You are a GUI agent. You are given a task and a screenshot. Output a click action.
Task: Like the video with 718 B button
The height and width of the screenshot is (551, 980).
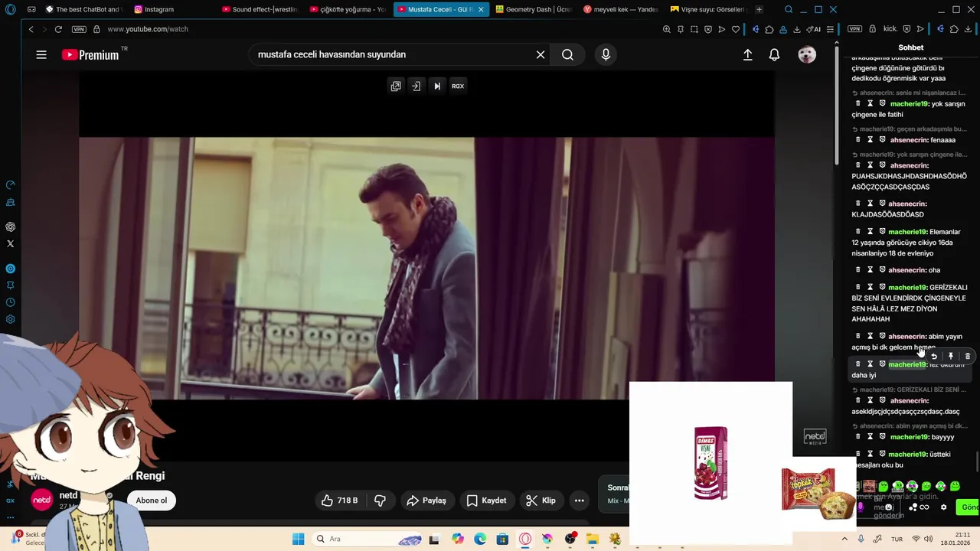coord(341,500)
